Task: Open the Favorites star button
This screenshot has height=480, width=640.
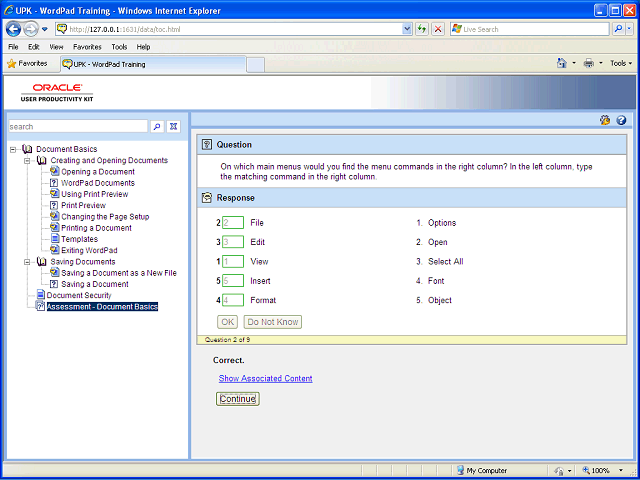Action: coord(27,64)
